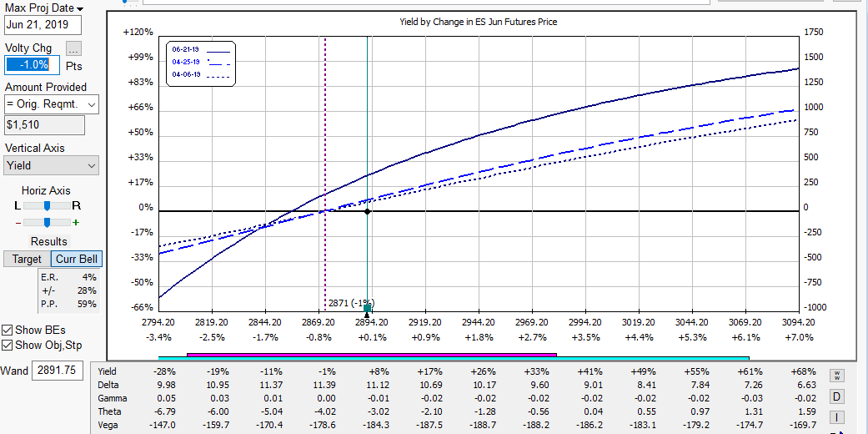Screen dimensions: 868x434
Task: Click the -3.4% change axis label
Action: click(x=159, y=337)
